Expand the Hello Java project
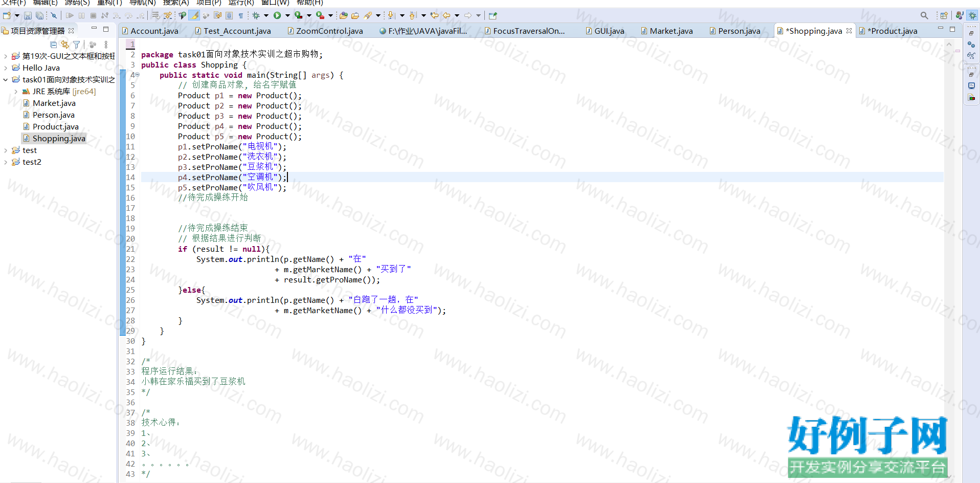Image resolution: width=980 pixels, height=483 pixels. [6, 68]
